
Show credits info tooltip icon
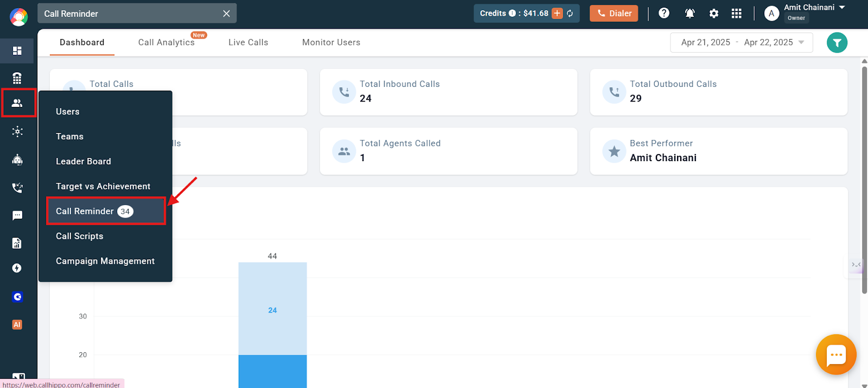coord(512,14)
